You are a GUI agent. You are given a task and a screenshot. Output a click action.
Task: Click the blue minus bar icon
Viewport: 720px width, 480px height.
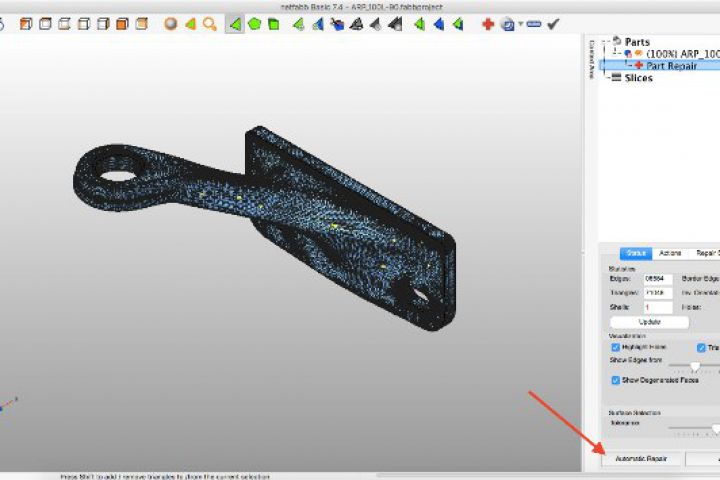[x=534, y=24]
